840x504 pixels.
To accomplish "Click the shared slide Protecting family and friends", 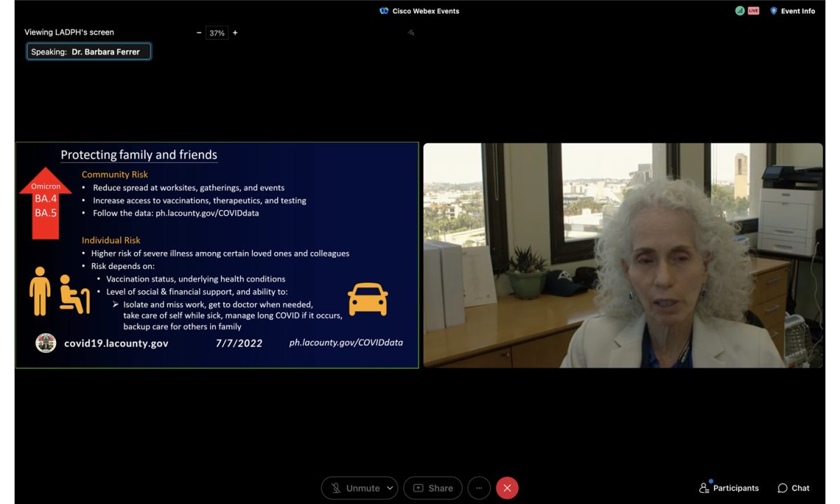I will 217,255.
